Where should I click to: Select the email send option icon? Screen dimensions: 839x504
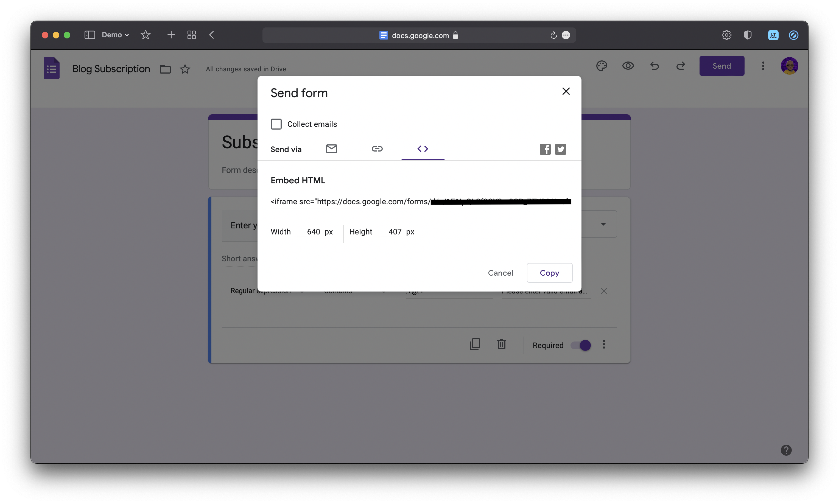tap(331, 149)
